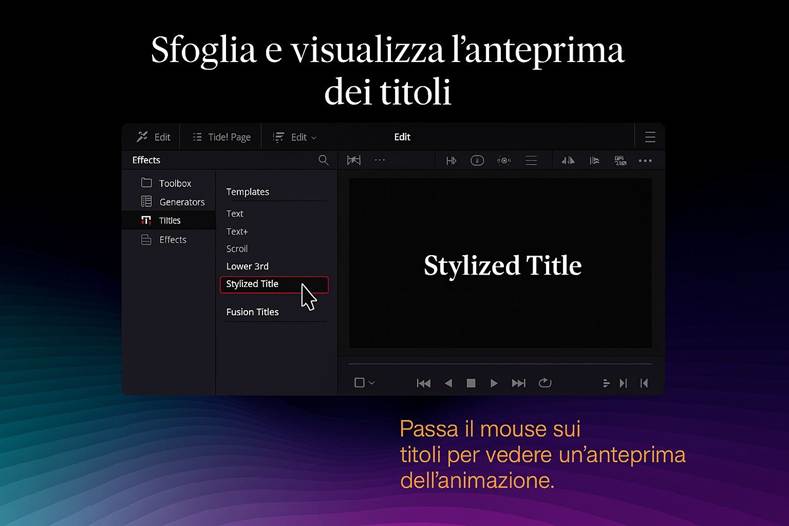Open the Tide! Page list button
This screenshot has height=526, width=789.
pos(221,137)
